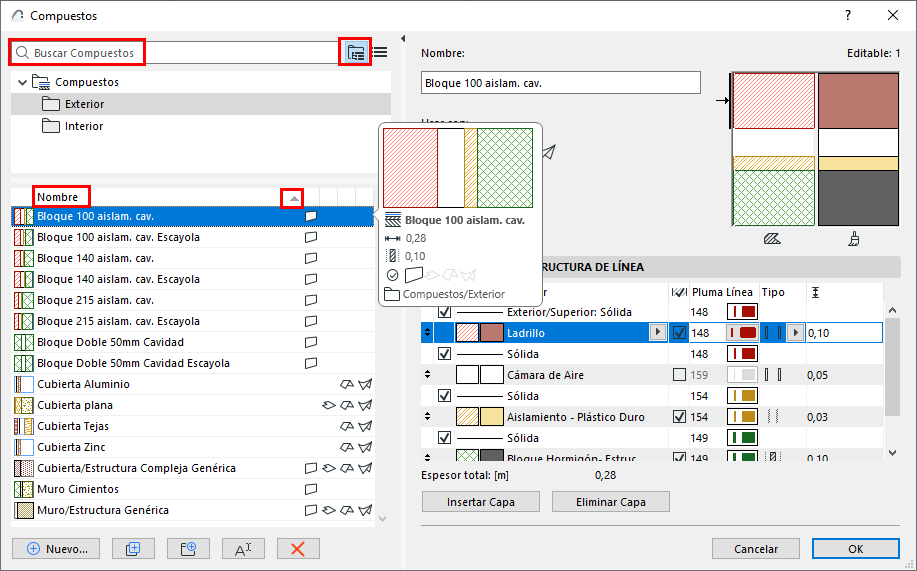Toggle the Aislamiento - Plástico Duro checkbox

tap(679, 417)
